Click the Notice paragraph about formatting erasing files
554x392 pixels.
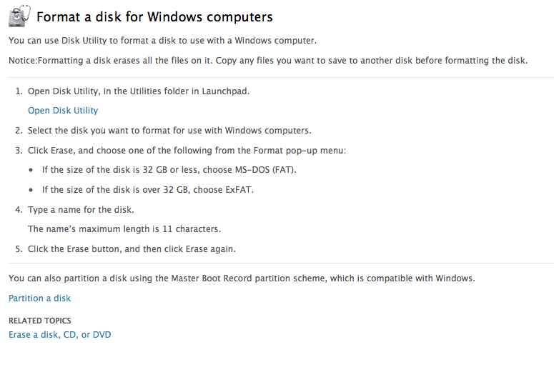pyautogui.click(x=268, y=61)
